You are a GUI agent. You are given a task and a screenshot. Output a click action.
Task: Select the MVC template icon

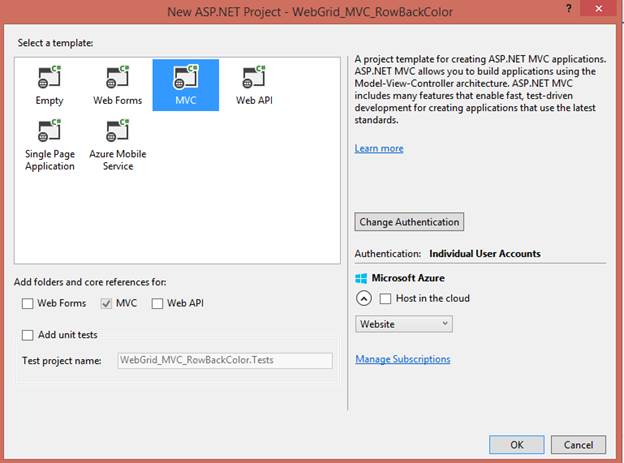(x=185, y=78)
